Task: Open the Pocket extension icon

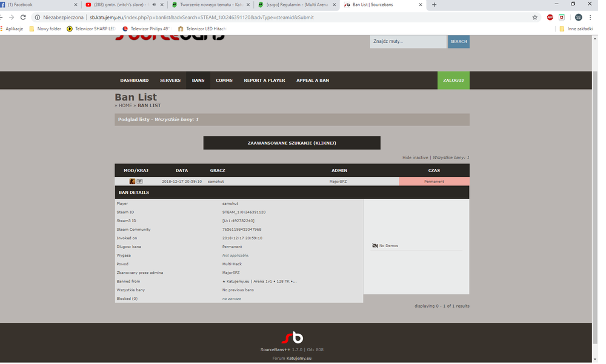Action: [x=562, y=18]
